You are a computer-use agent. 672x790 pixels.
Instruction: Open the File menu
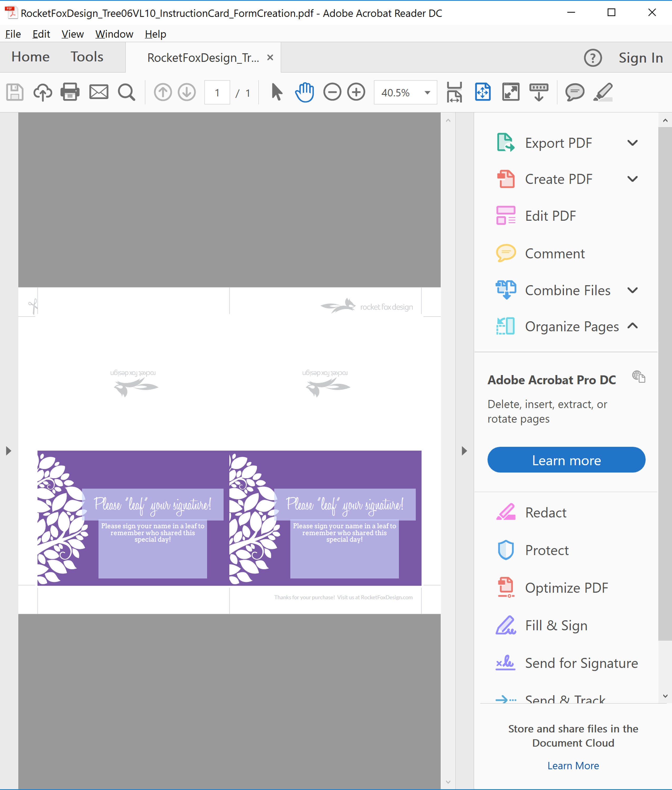tap(13, 34)
